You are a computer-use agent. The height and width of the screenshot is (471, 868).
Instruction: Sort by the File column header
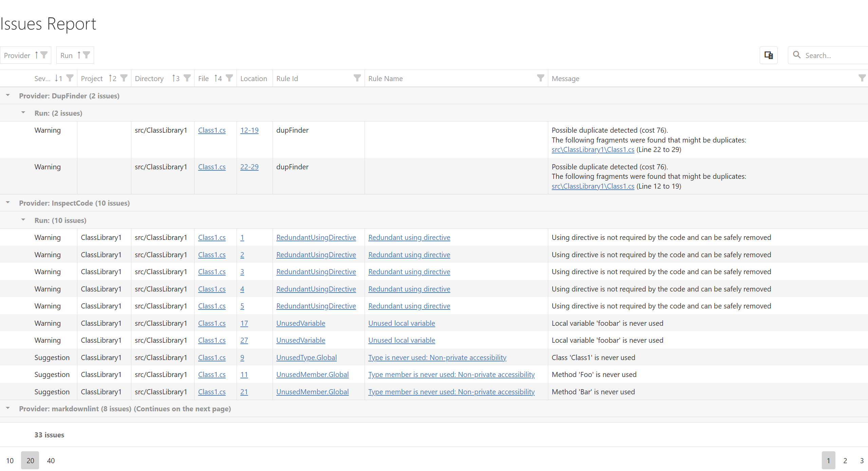pos(203,78)
